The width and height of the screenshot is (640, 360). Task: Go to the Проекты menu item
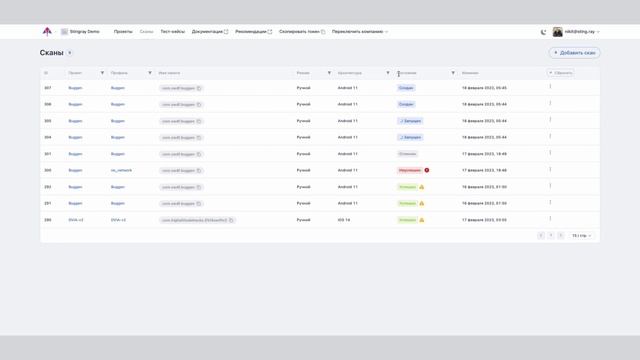point(123,31)
